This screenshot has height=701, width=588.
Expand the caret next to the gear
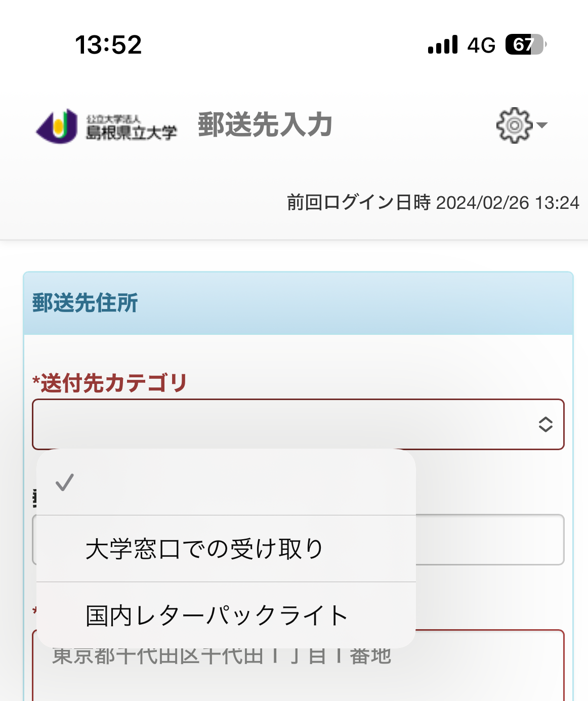(x=542, y=125)
